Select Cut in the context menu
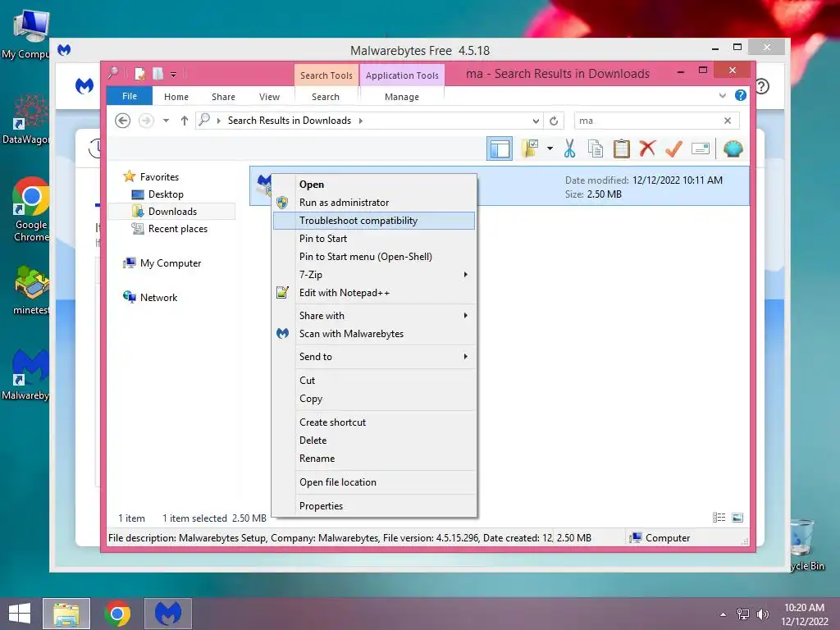 click(x=374, y=381)
